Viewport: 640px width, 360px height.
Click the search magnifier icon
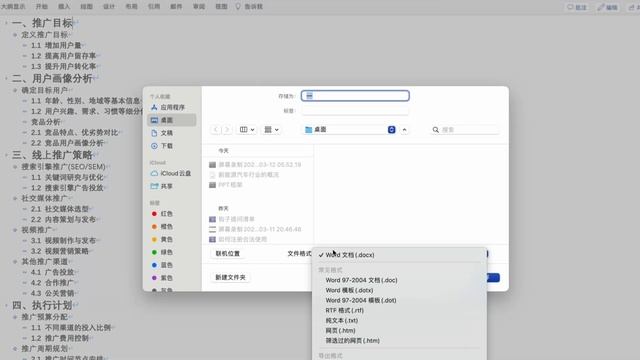click(436, 130)
